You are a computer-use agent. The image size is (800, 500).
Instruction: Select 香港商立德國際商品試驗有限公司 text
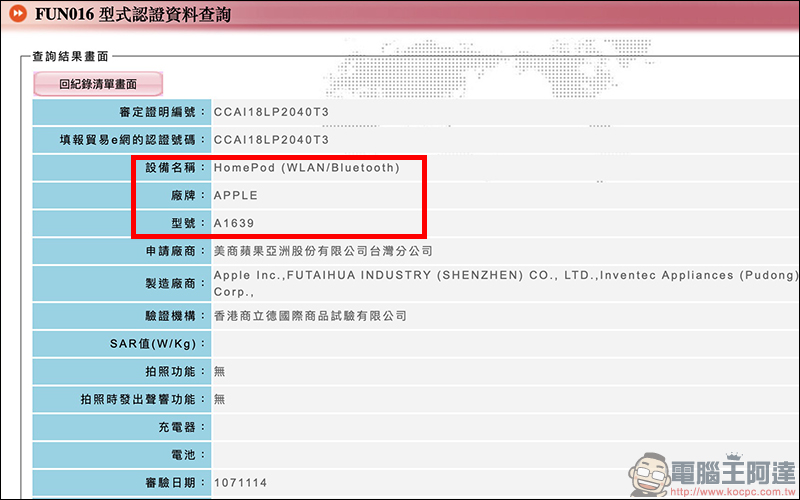(x=310, y=316)
